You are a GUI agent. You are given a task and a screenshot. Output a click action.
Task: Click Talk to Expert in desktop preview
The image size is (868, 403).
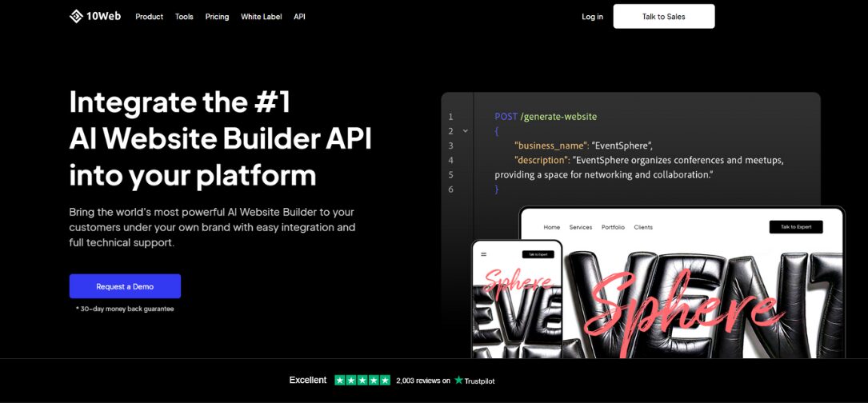[795, 227]
